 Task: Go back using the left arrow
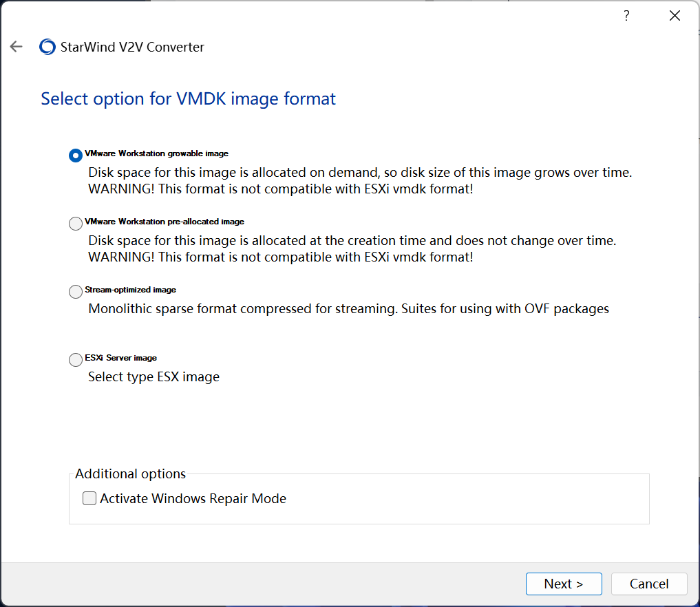click(x=16, y=47)
